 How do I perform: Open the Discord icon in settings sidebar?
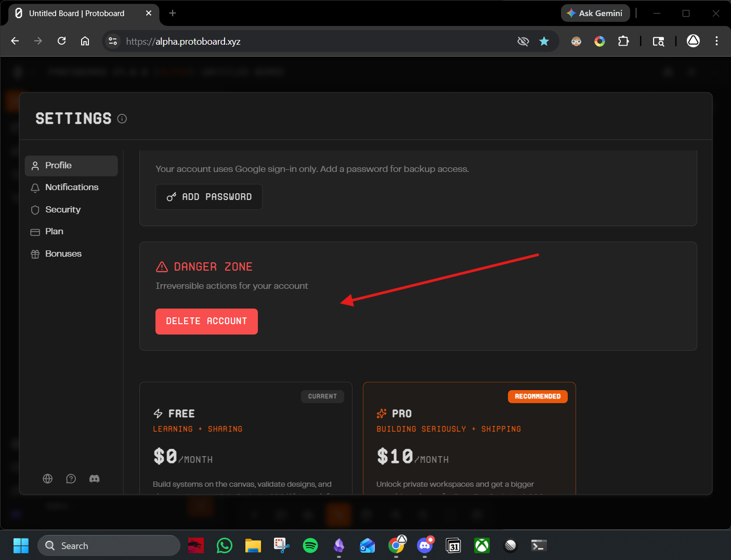click(94, 478)
